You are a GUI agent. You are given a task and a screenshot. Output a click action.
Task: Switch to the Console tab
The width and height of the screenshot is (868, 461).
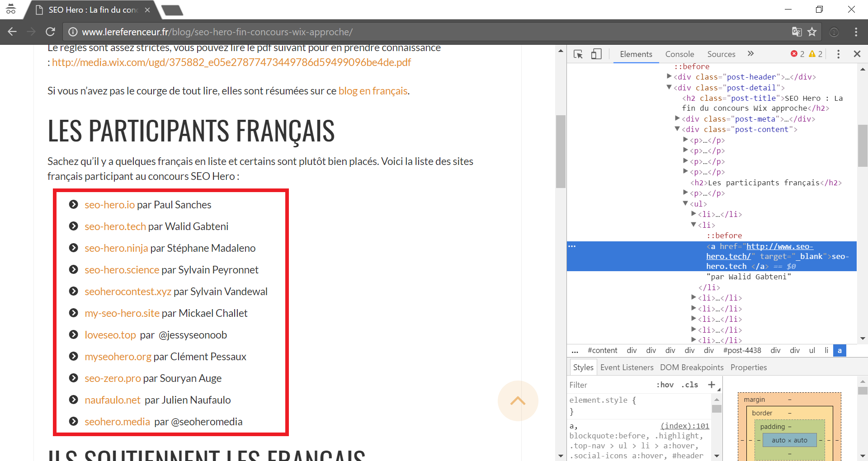coord(679,54)
